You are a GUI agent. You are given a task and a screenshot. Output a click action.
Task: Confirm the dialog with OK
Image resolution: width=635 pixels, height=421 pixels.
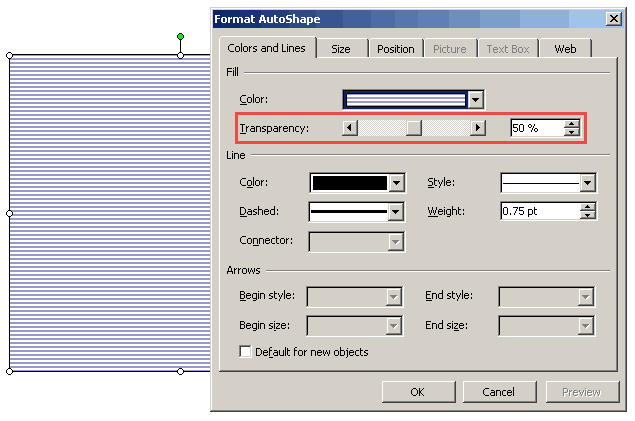418,392
